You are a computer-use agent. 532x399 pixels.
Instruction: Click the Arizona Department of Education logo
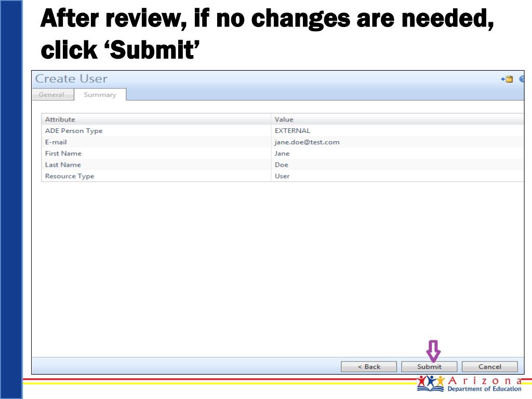click(470, 383)
